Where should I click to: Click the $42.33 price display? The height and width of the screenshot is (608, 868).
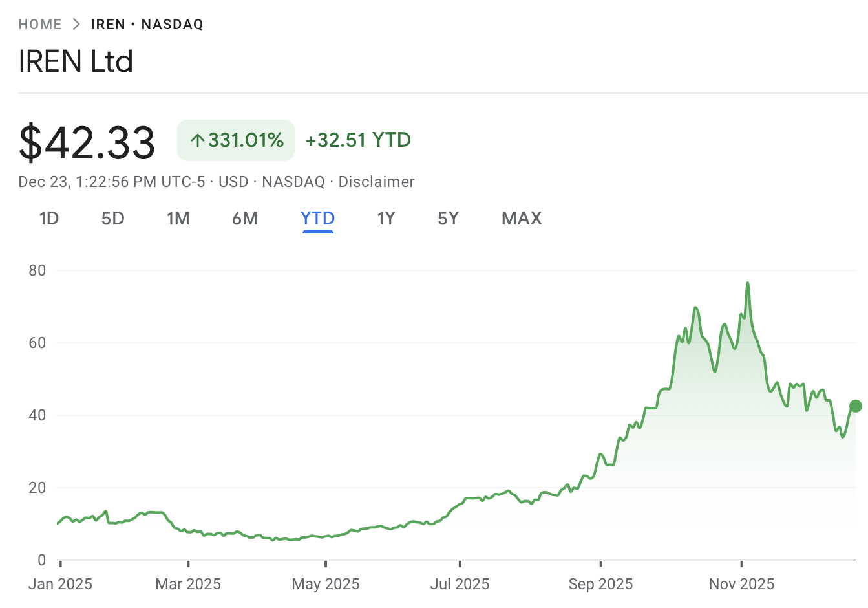[x=86, y=142]
